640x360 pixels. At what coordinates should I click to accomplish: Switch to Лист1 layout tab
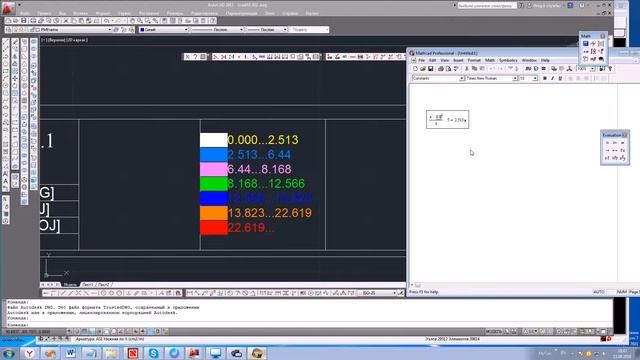click(88, 284)
